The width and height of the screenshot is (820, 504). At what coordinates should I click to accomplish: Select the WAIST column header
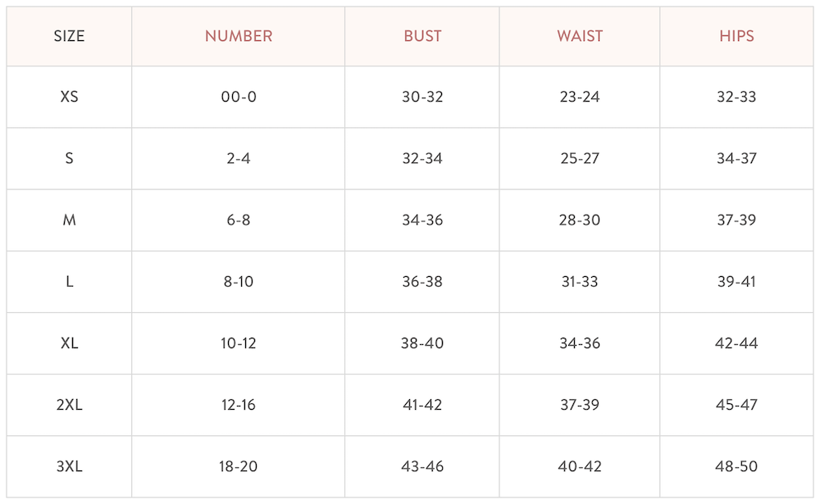pos(580,36)
